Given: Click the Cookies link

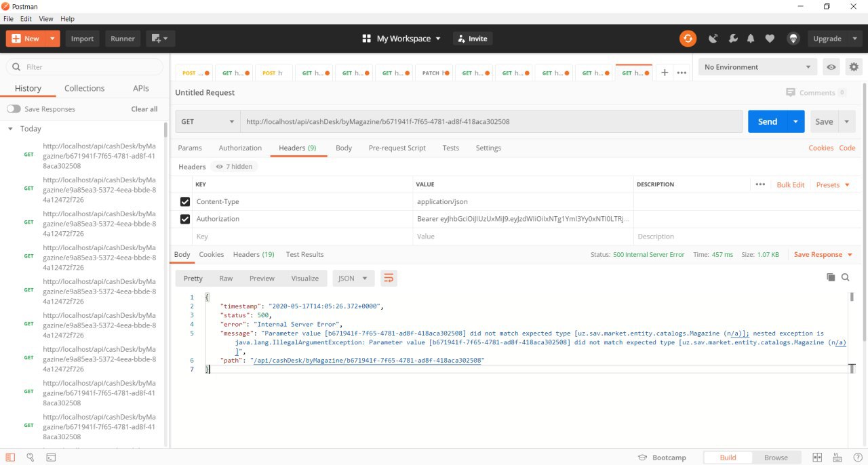Looking at the screenshot, I should (x=821, y=148).
